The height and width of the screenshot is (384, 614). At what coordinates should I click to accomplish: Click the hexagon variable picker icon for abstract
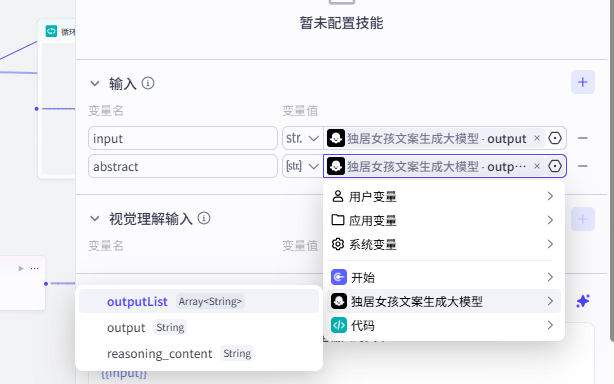tap(555, 166)
